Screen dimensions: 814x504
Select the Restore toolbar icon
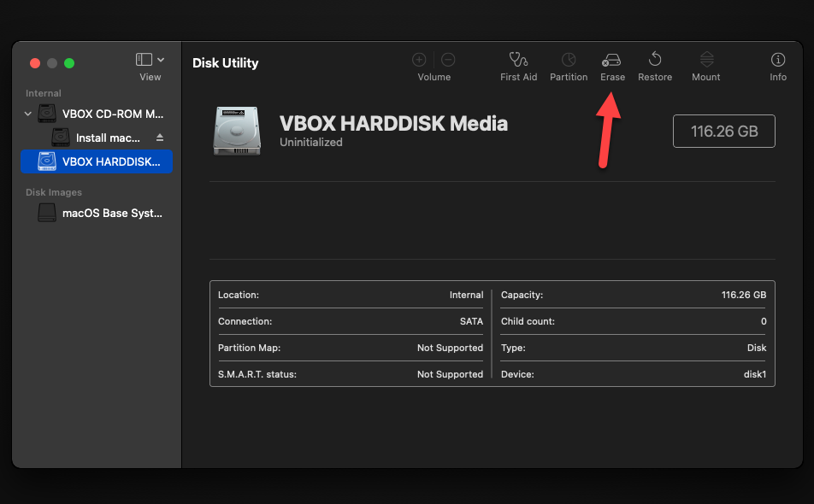655,60
